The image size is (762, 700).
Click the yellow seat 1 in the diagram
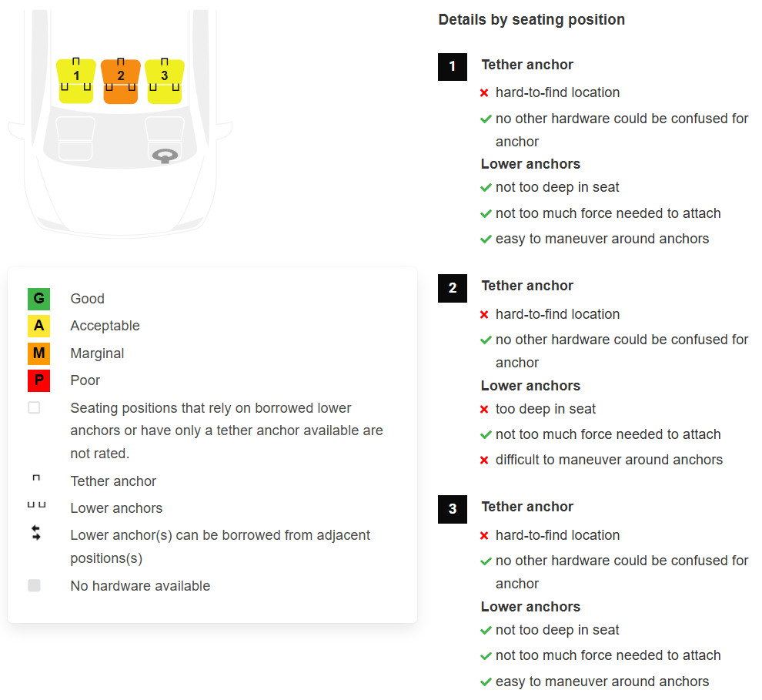tap(76, 81)
